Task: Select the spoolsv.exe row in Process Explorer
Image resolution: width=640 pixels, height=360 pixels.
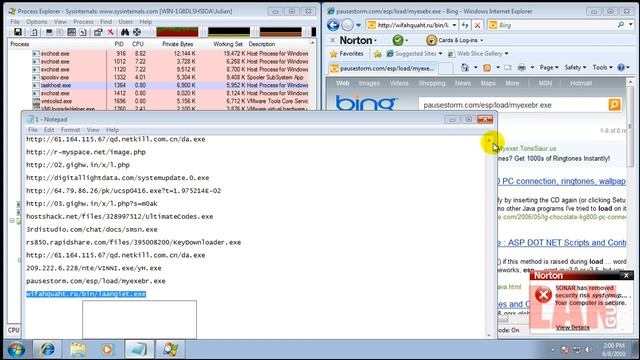Action: [158, 77]
